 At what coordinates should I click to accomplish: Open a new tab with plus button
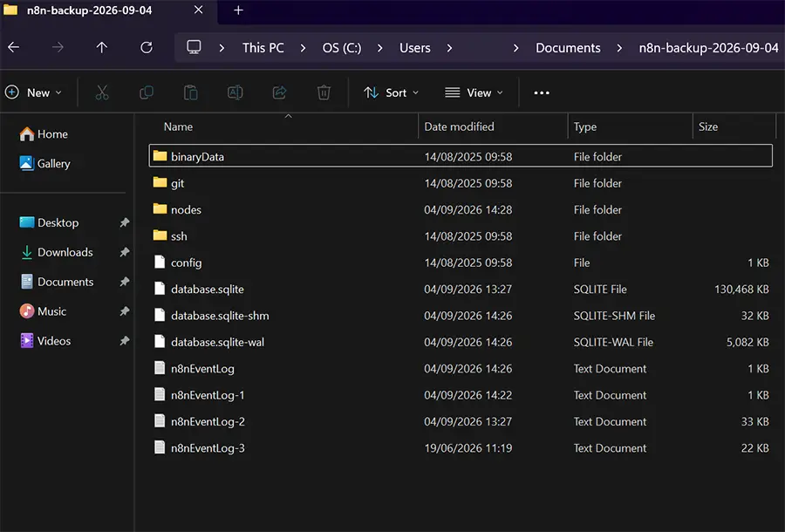(x=238, y=10)
